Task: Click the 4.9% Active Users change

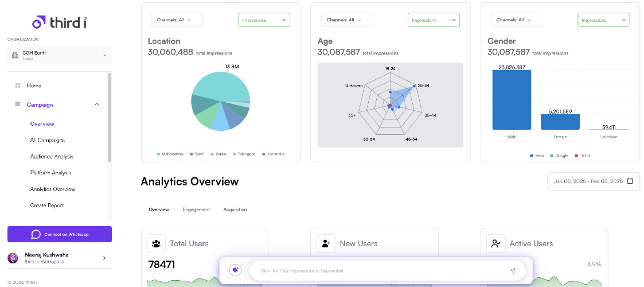Action: tap(593, 264)
